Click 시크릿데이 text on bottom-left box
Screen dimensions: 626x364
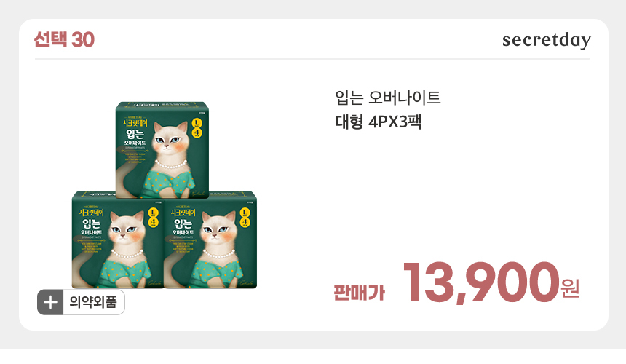click(92, 213)
